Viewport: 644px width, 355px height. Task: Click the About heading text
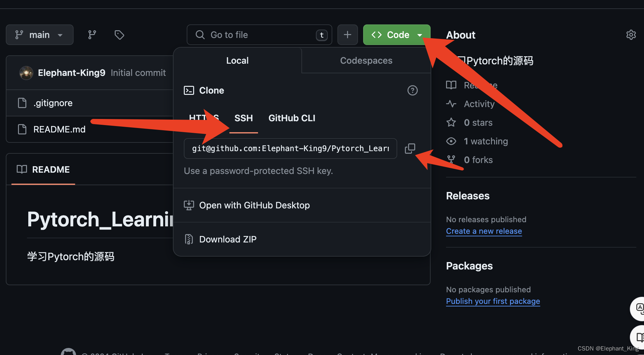461,35
